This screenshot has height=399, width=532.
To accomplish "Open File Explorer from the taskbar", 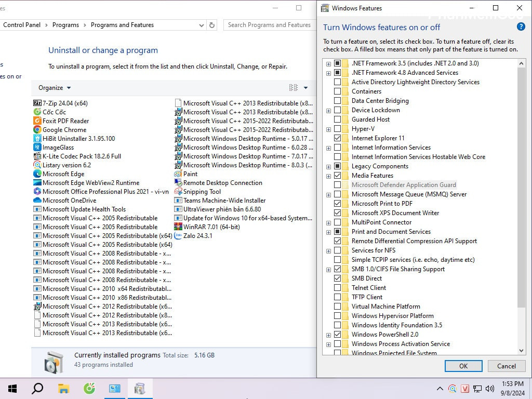I will (63, 388).
